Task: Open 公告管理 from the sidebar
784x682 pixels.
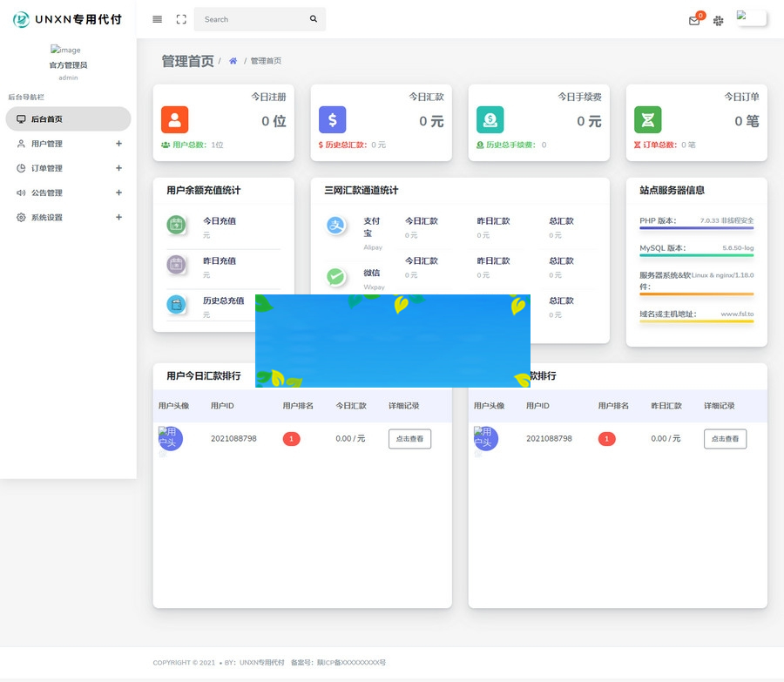Action: pyautogui.click(x=67, y=192)
